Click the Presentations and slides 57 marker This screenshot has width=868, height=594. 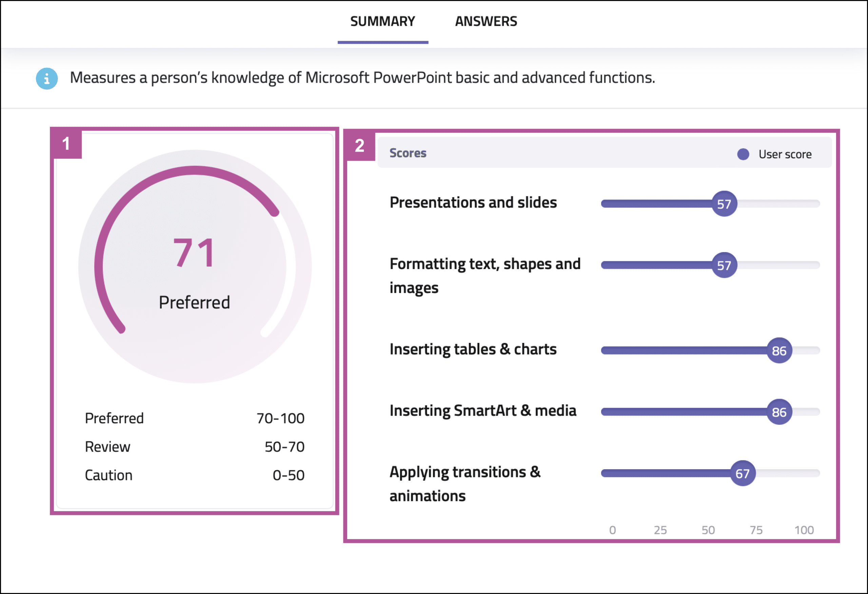click(724, 204)
